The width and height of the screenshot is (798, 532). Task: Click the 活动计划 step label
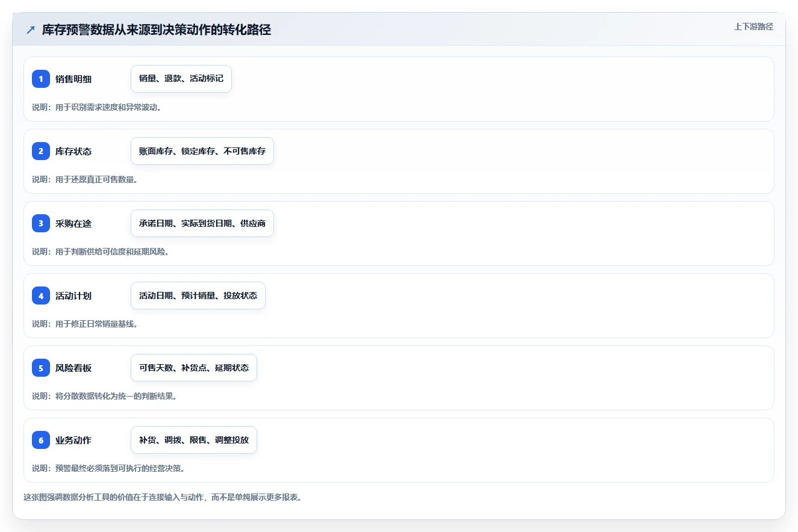click(73, 295)
